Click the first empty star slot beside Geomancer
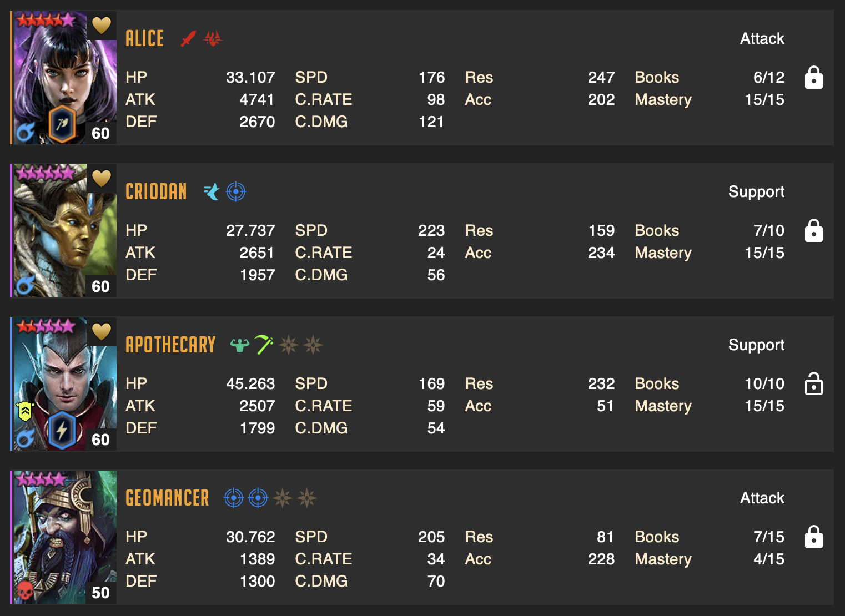Viewport: 845px width, 616px height. (283, 498)
